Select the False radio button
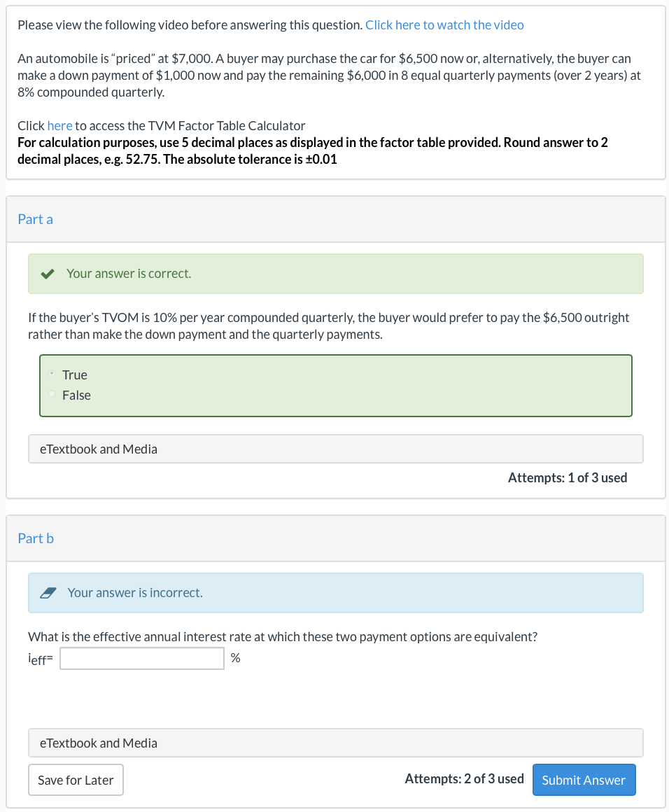This screenshot has height=812, width=669. [52, 394]
